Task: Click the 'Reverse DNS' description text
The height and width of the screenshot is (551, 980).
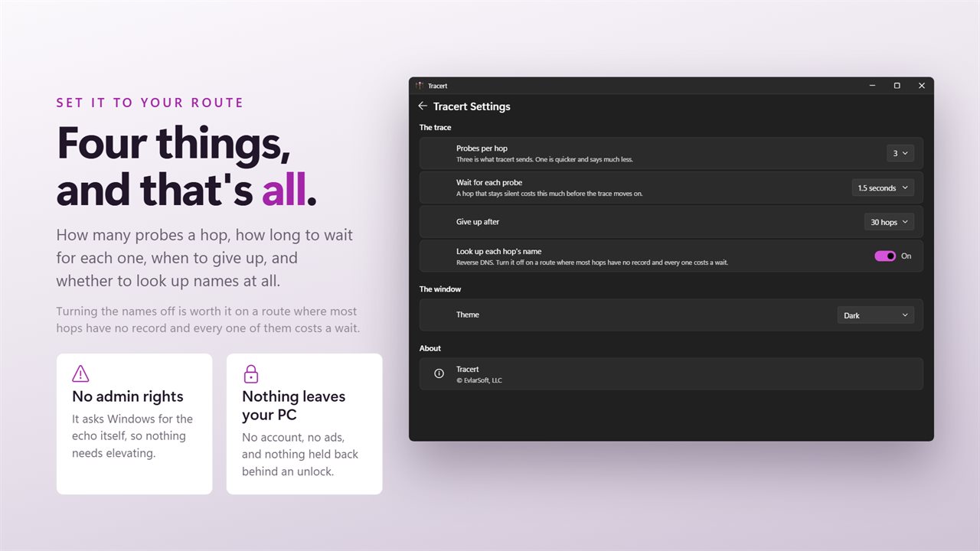Action: point(592,262)
